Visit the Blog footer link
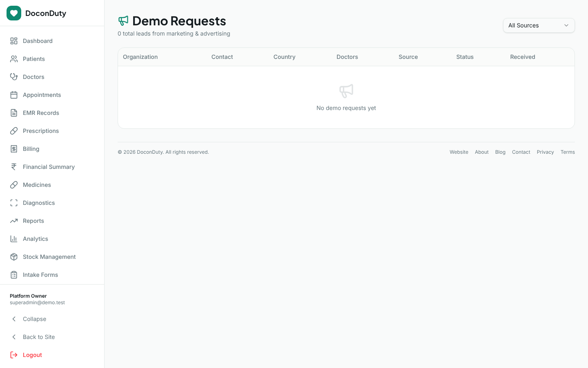588x368 pixels. pyautogui.click(x=500, y=152)
